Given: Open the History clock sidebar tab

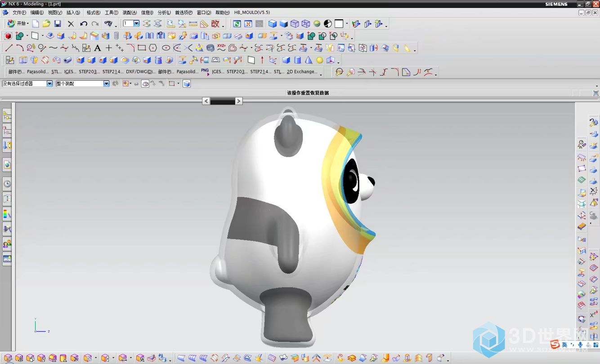Looking at the screenshot, I should point(7,184).
